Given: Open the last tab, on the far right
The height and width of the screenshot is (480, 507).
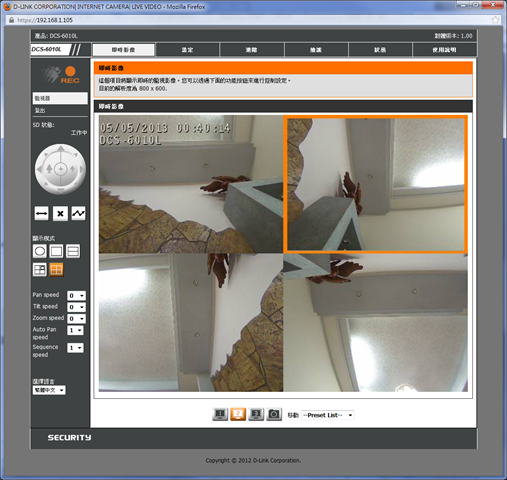Looking at the screenshot, I should click(444, 50).
